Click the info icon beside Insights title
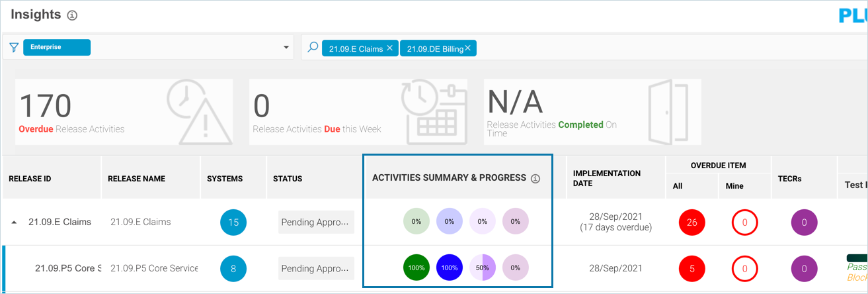The image size is (868, 294). pyautogui.click(x=72, y=15)
